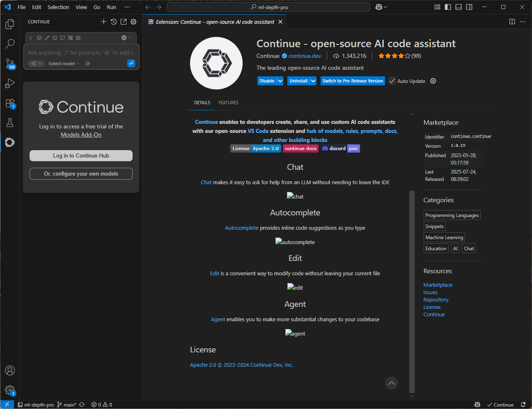Click Switch to Pre-Release Version button
532x409 pixels.
[353, 81]
